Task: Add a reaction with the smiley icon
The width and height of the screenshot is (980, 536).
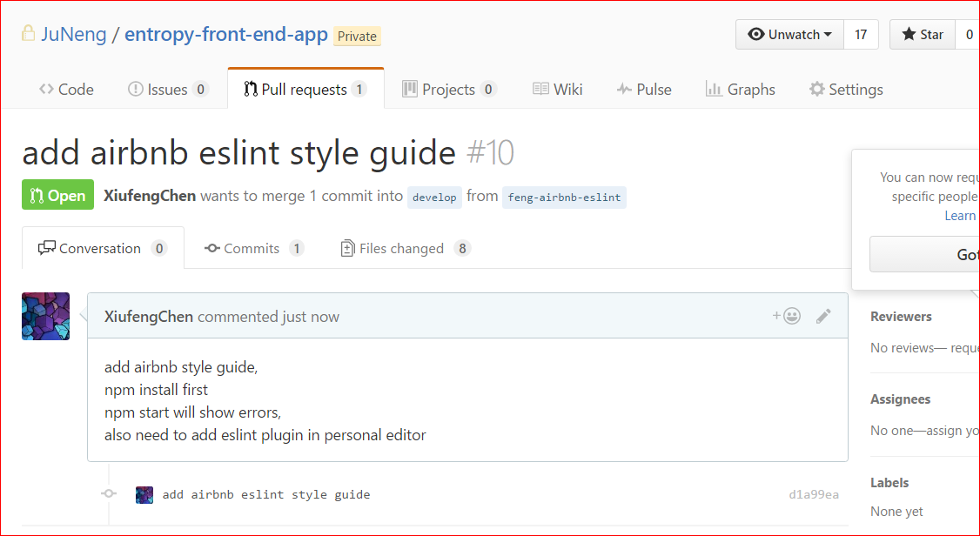Action: (x=787, y=316)
